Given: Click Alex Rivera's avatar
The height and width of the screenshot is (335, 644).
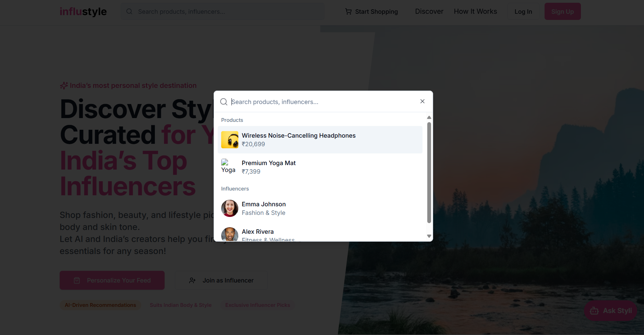Looking at the screenshot, I should (x=230, y=234).
